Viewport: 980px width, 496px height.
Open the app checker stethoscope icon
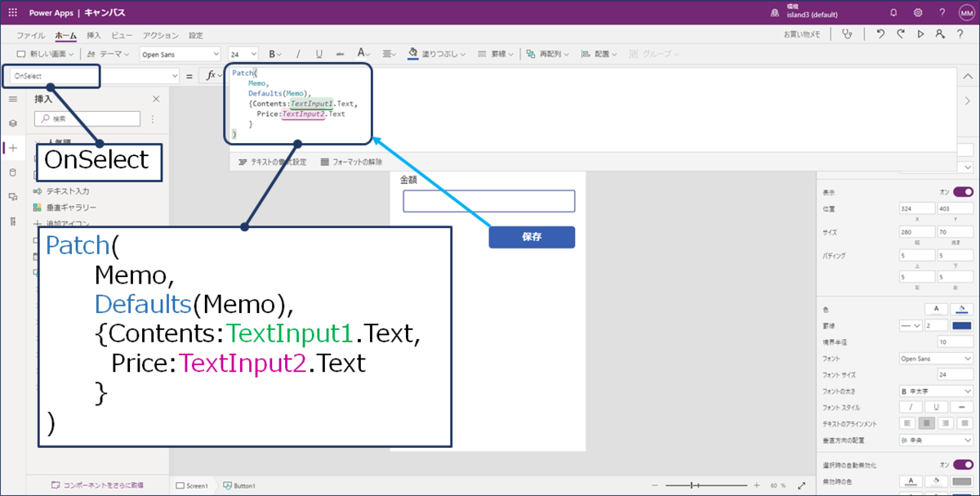(846, 34)
